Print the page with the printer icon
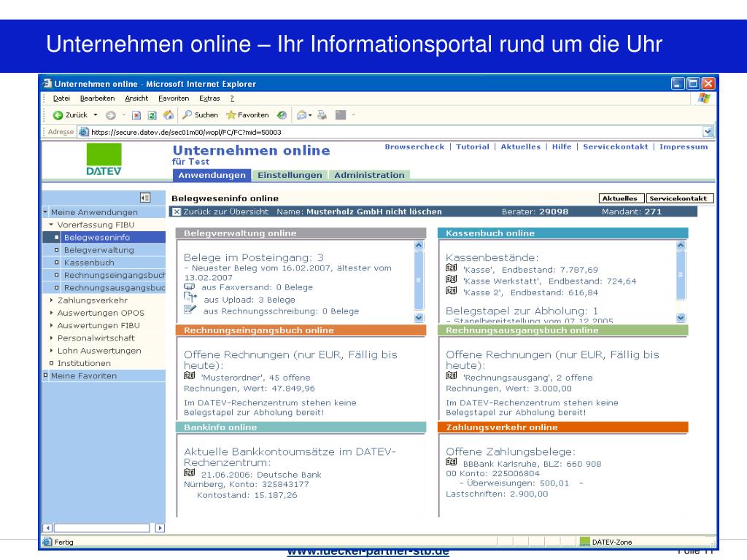The height and width of the screenshot is (560, 747). tap(322, 115)
